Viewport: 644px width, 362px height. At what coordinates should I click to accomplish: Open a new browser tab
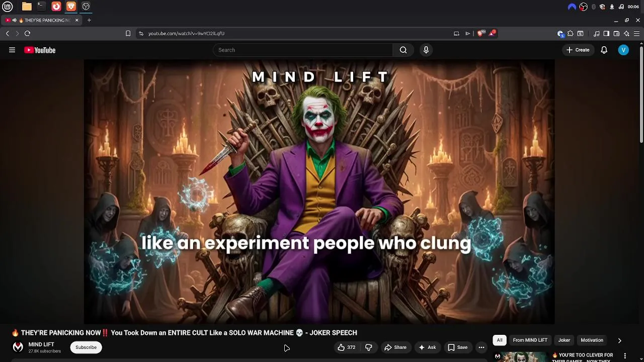click(89, 20)
